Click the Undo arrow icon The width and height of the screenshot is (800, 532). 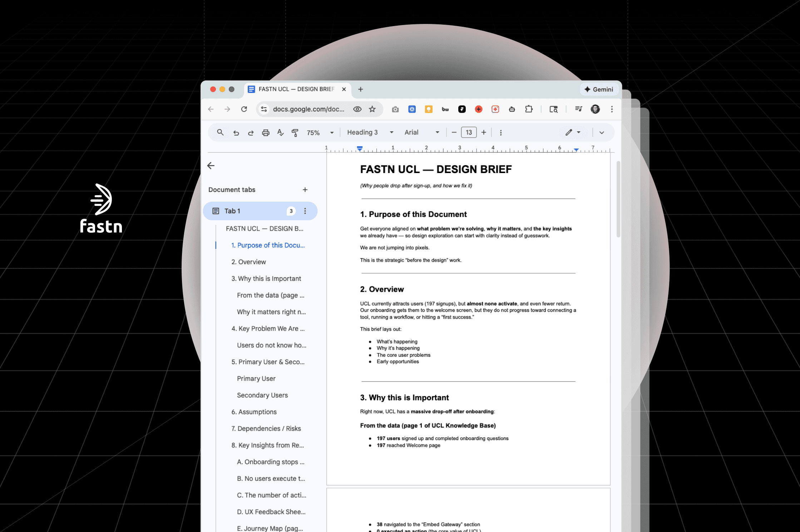(236, 133)
